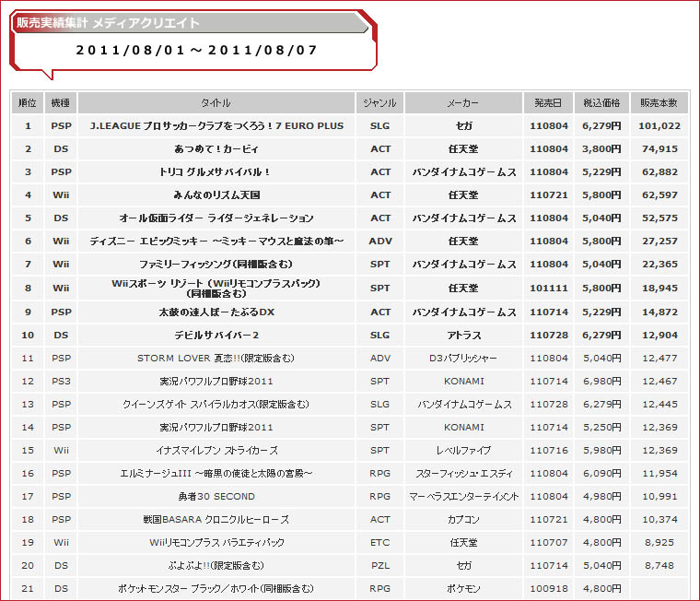Click the sales figure 74,915
The height and width of the screenshot is (601, 700).
point(659,149)
